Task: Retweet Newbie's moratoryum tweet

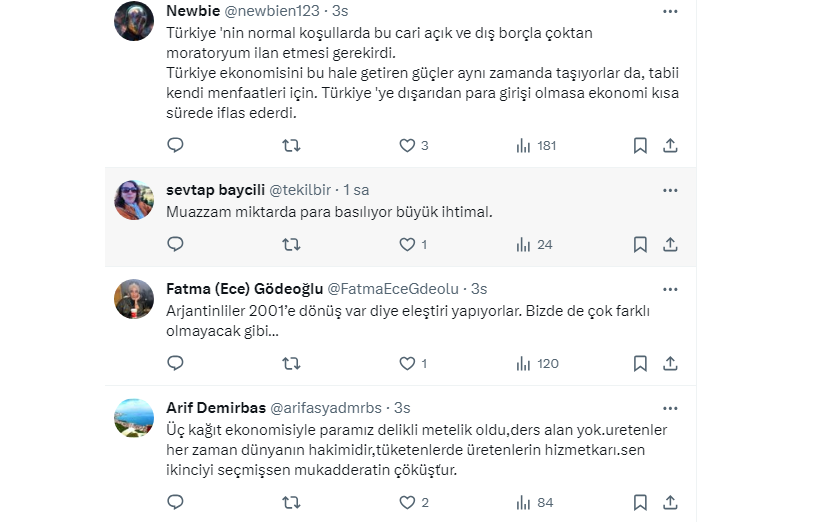Action: point(291,146)
